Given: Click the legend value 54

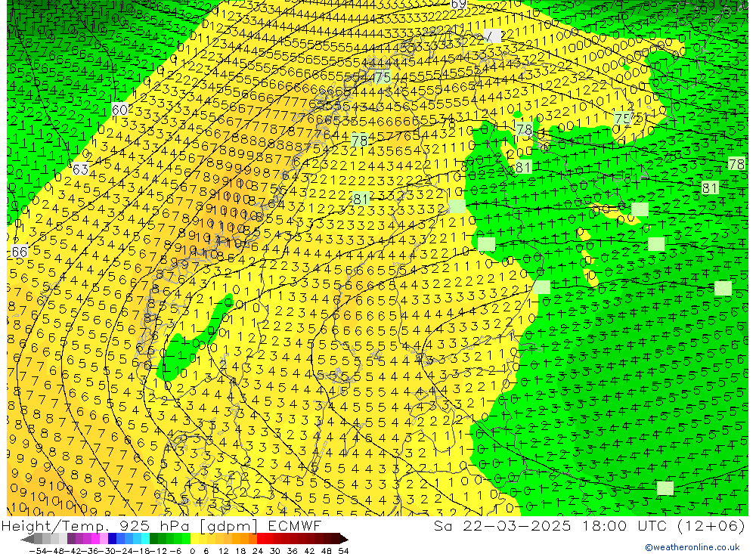Looking at the screenshot, I should [x=343, y=551].
